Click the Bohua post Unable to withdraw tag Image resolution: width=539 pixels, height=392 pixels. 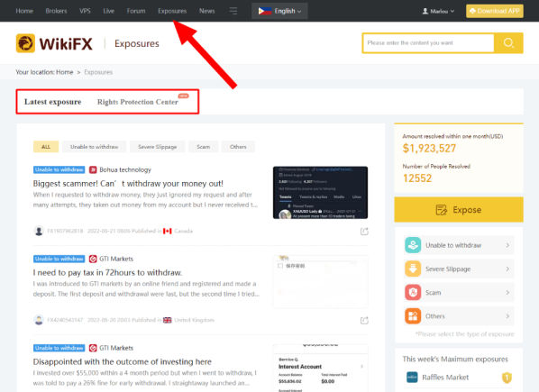(59, 169)
